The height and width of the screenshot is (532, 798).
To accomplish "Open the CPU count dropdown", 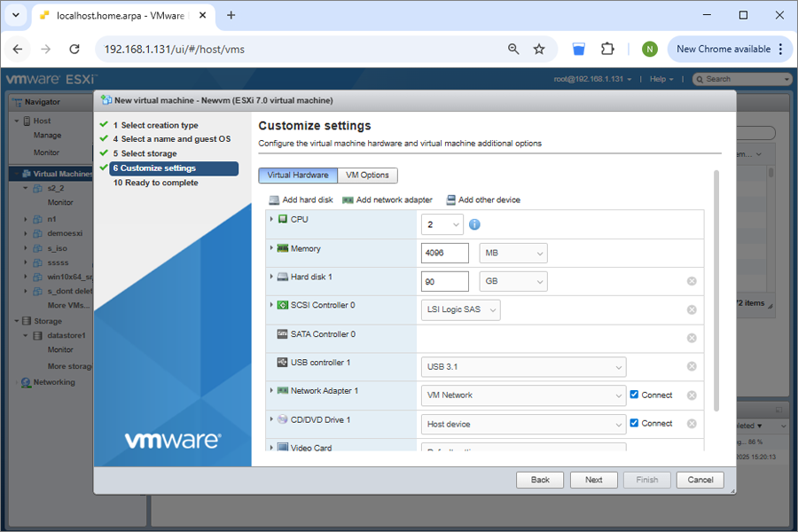I will pos(442,224).
